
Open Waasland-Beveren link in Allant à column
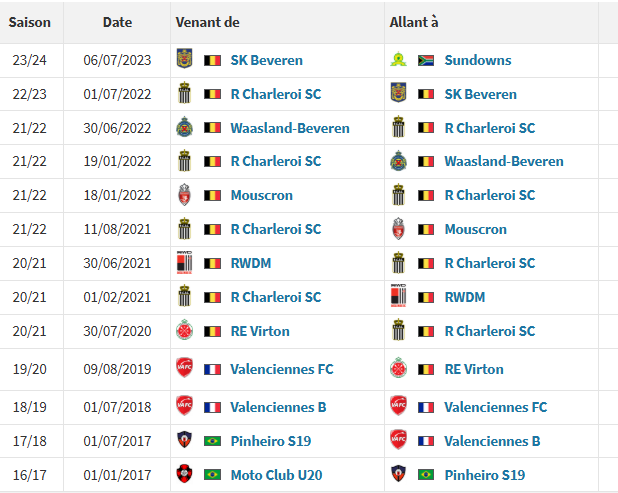[504, 161]
